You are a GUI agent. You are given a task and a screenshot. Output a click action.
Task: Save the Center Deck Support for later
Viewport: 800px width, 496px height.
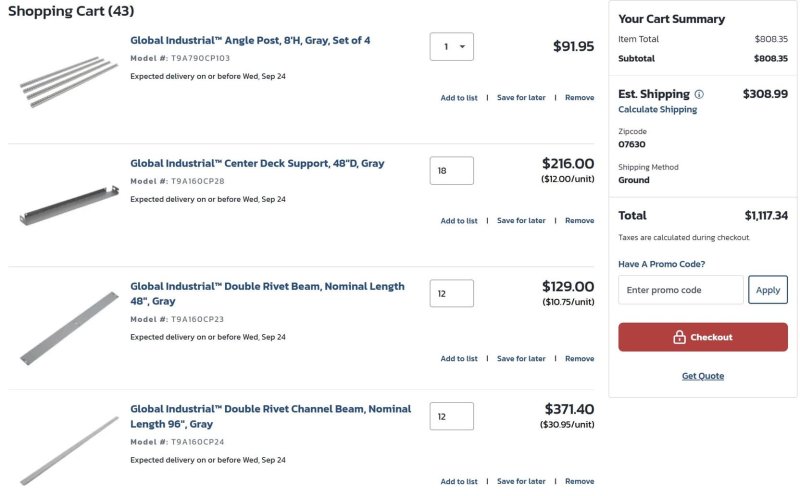pos(521,221)
